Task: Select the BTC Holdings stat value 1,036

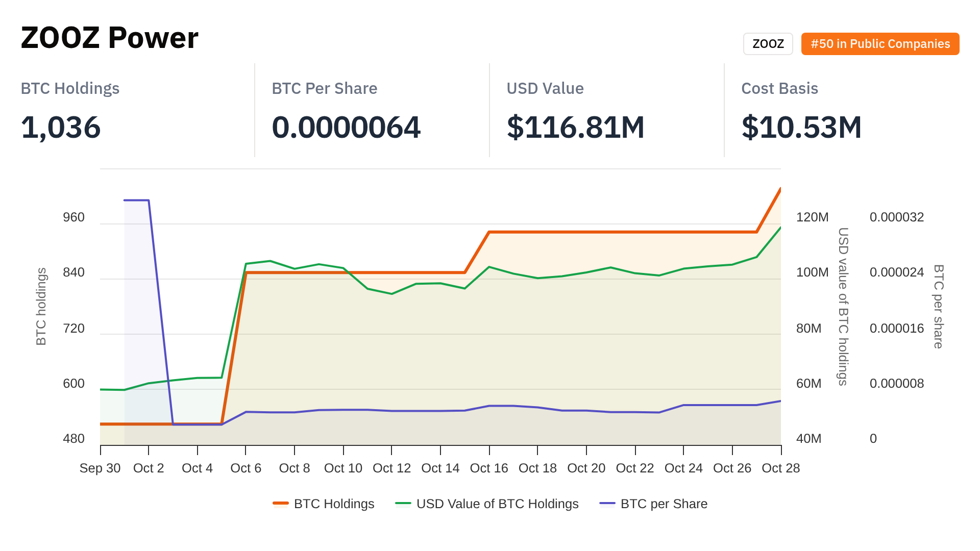Action: pyautogui.click(x=61, y=127)
